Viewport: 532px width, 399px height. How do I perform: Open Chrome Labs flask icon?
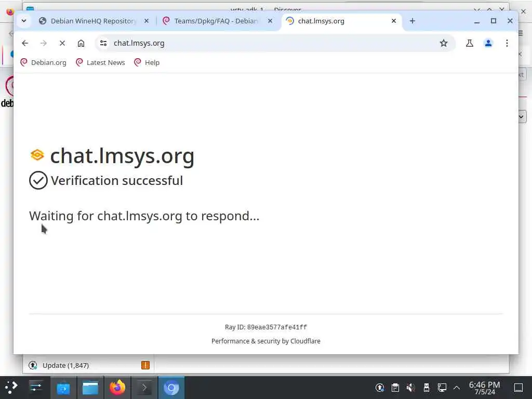470,43
